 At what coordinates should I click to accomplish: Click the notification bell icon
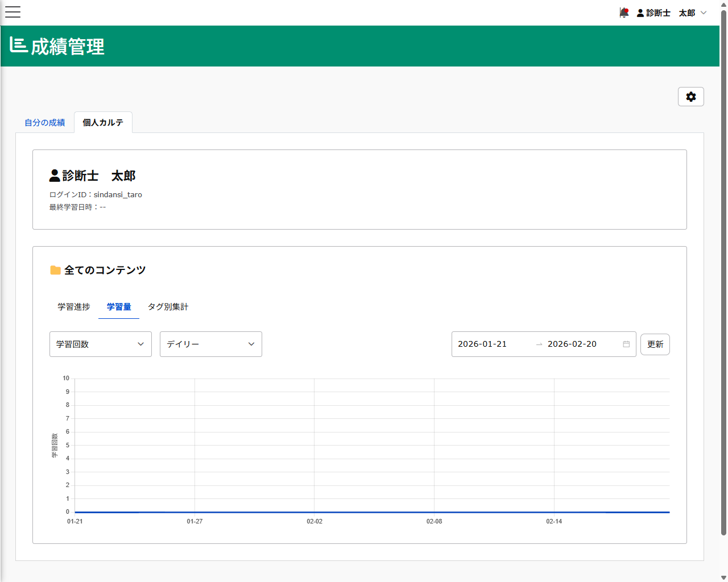click(x=624, y=13)
